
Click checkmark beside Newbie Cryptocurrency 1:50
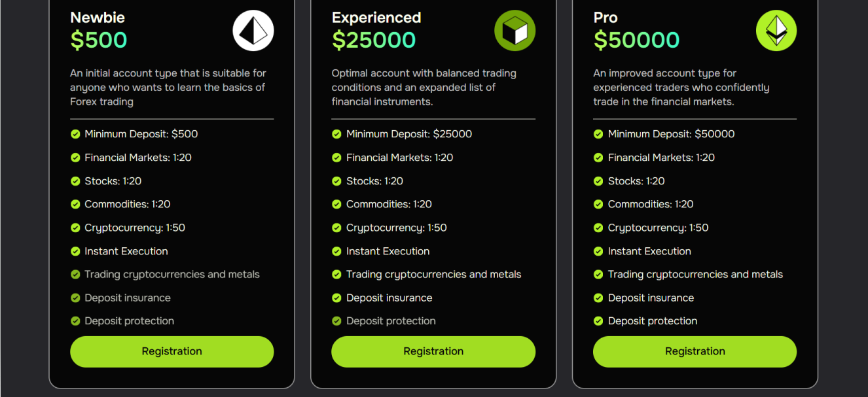click(x=75, y=228)
